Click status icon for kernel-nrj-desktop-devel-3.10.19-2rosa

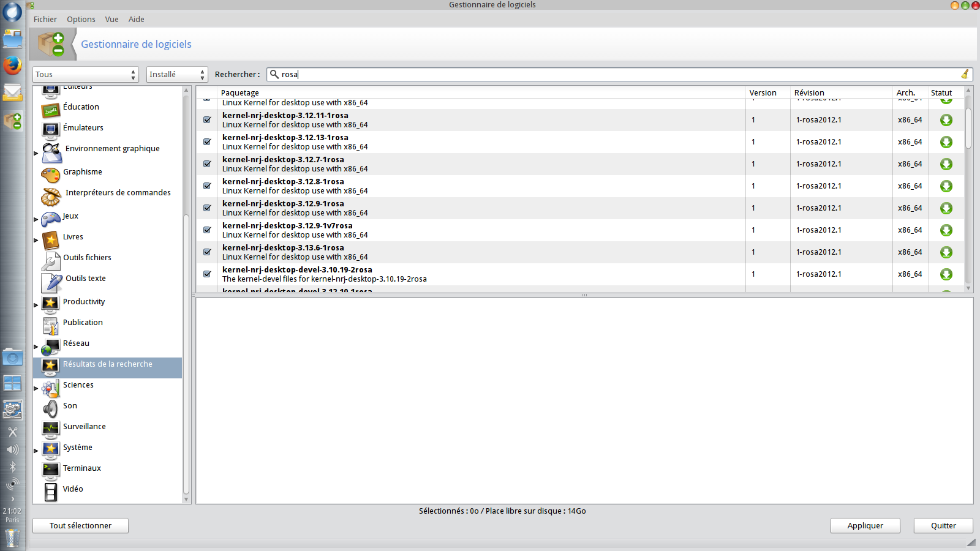pos(946,274)
